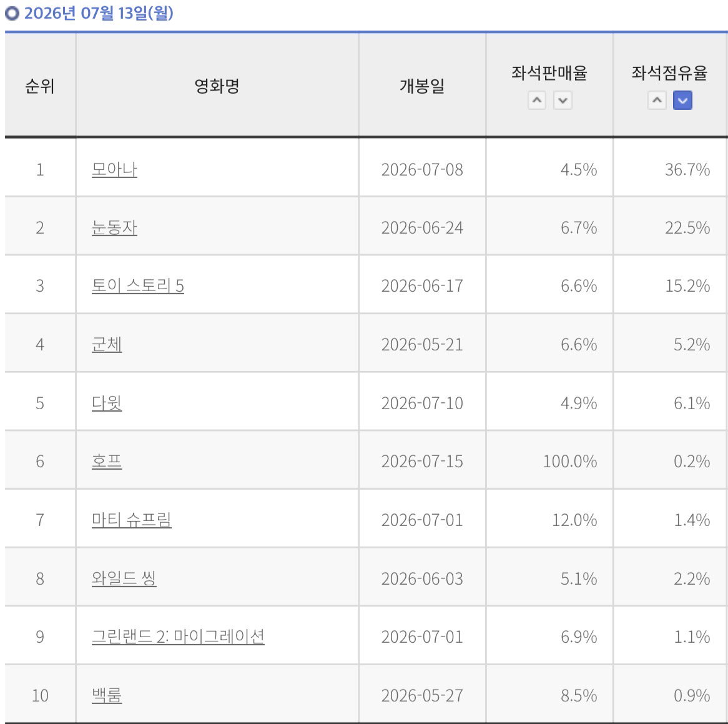Click the 2026년 07월 13일 date heading
This screenshot has width=728, height=724.
pos(99,13)
